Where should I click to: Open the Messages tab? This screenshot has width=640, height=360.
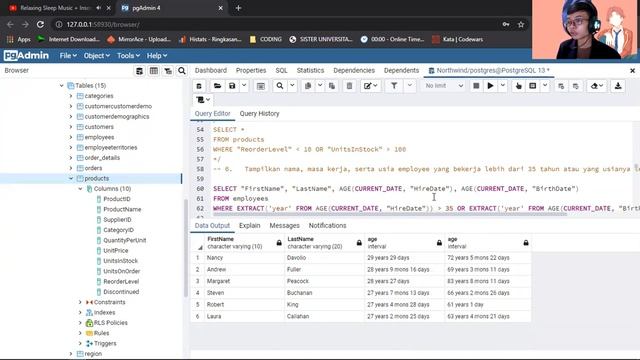tap(284, 225)
